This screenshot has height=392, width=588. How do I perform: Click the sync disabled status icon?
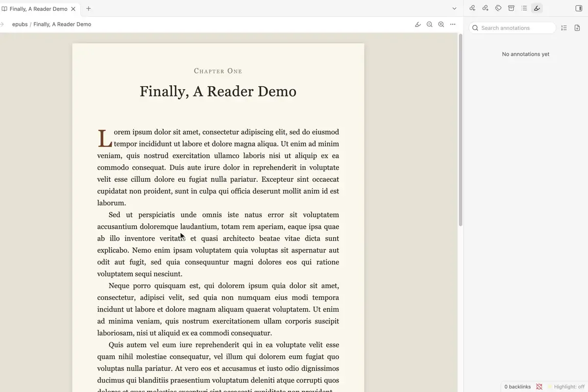point(539,387)
